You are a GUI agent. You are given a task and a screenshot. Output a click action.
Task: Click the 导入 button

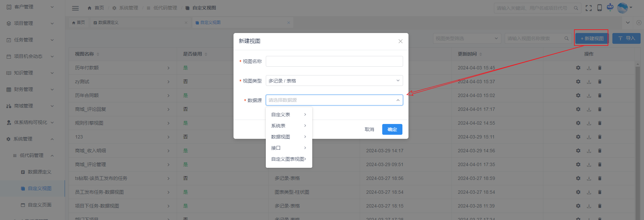tap(626, 38)
